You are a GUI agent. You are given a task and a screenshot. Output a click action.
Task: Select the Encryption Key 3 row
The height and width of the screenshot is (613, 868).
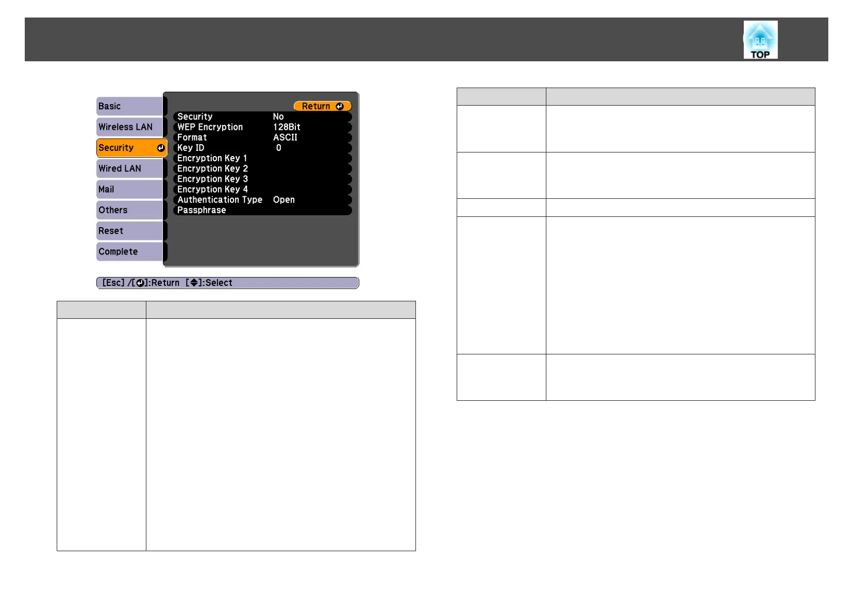(x=262, y=179)
